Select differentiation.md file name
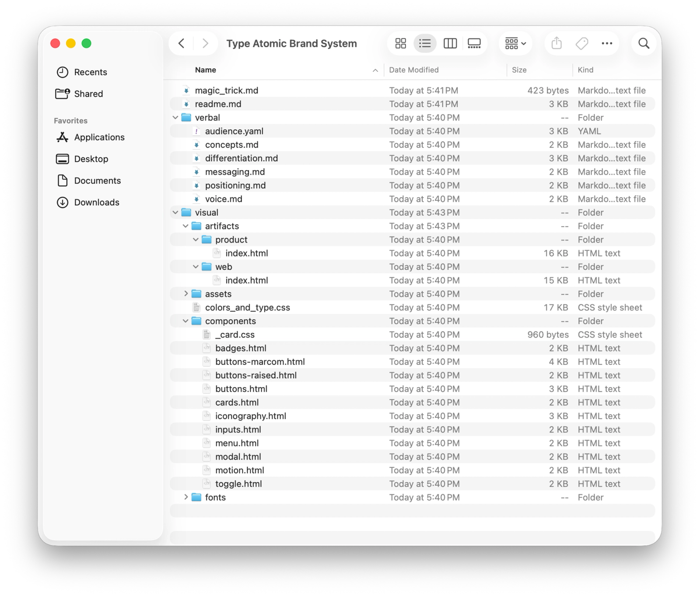700x596 pixels. (241, 158)
